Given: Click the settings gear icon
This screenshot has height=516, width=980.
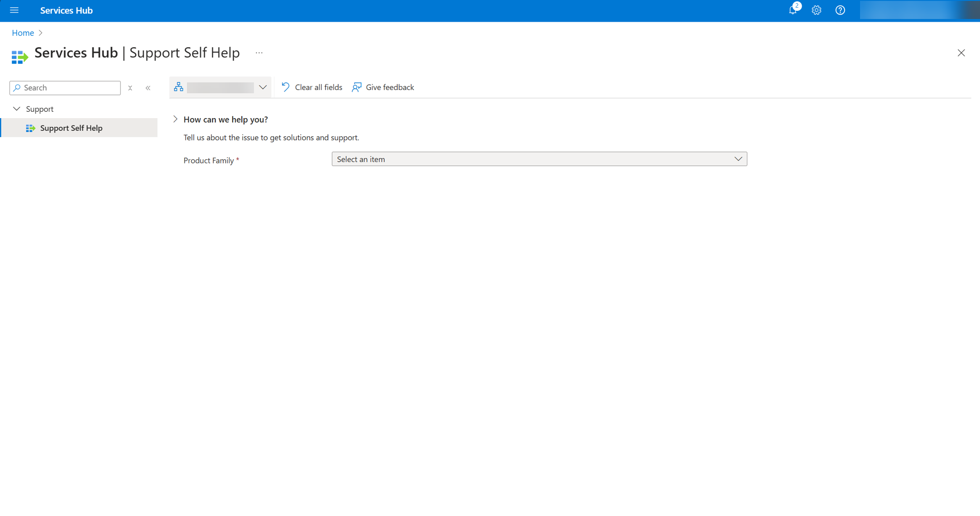Looking at the screenshot, I should pos(817,10).
